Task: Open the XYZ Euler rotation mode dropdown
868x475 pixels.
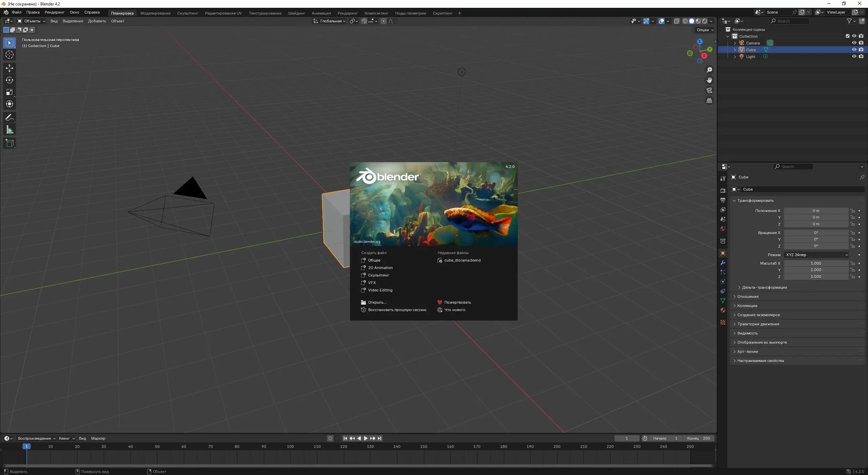Action: pyautogui.click(x=816, y=255)
